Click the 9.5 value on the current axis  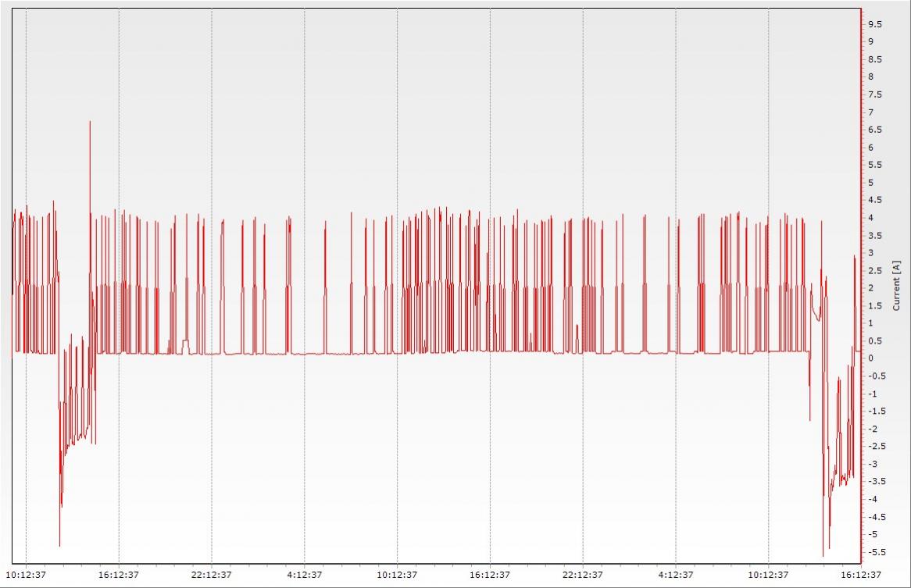(875, 23)
